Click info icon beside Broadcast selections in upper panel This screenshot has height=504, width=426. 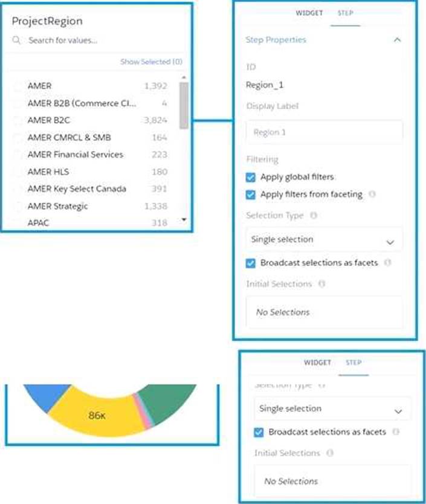pos(387,263)
